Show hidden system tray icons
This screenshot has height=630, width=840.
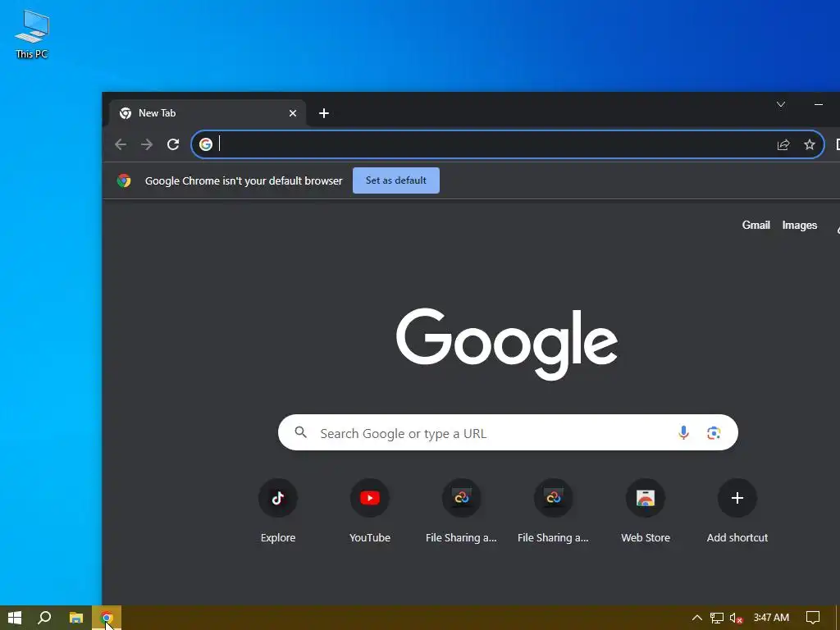click(697, 618)
